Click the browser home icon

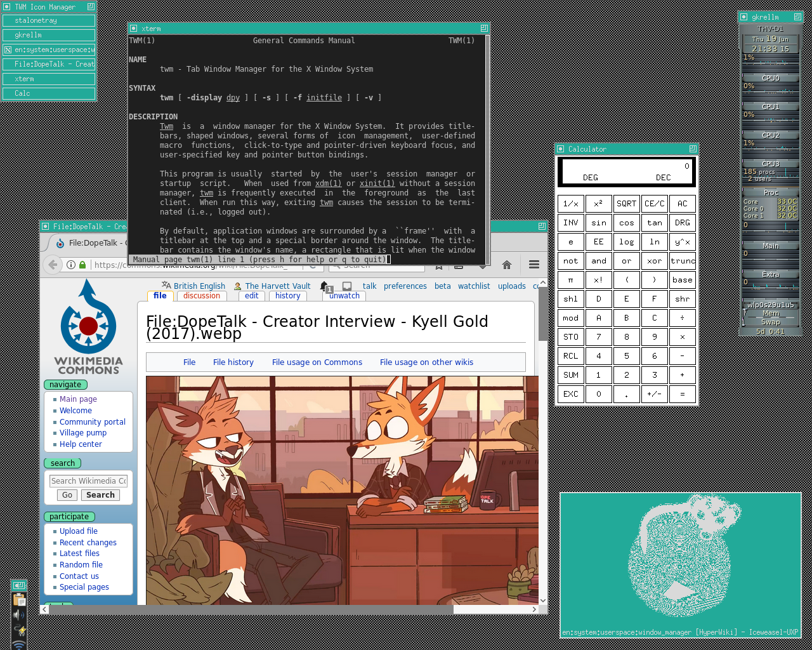coord(506,265)
